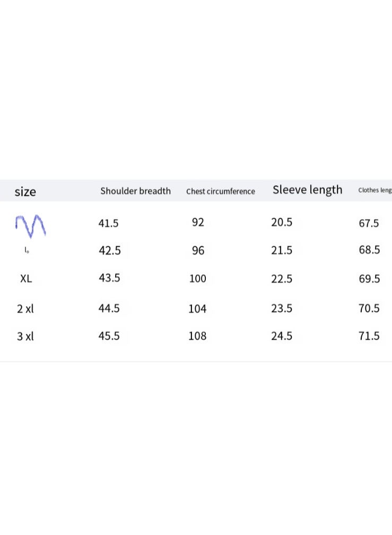Click clothes length value 70.5
This screenshot has height=535, width=392.
[369, 308]
